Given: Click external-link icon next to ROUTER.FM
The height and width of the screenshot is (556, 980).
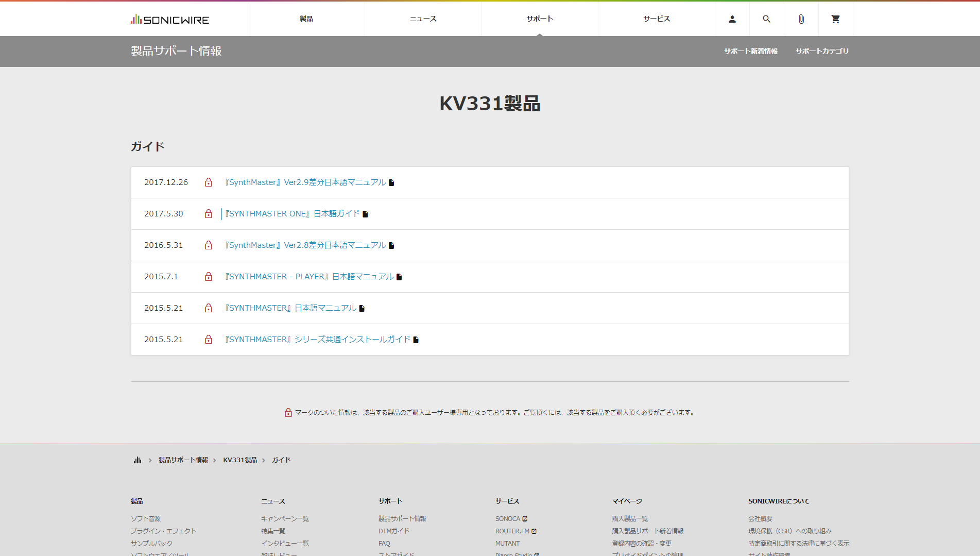Looking at the screenshot, I should (534, 531).
